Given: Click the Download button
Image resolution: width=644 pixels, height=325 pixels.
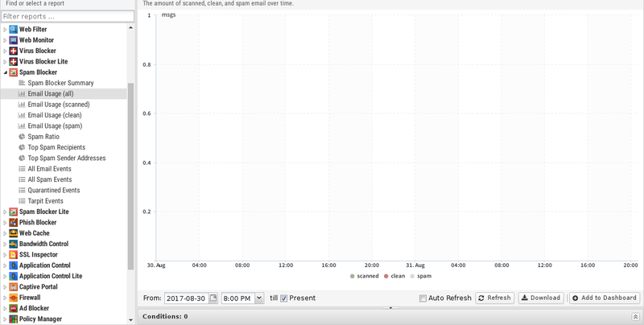Looking at the screenshot, I should 541,298.
